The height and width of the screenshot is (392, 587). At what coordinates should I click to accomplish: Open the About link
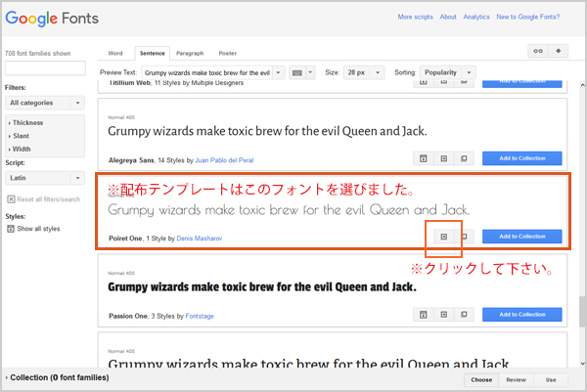click(448, 17)
